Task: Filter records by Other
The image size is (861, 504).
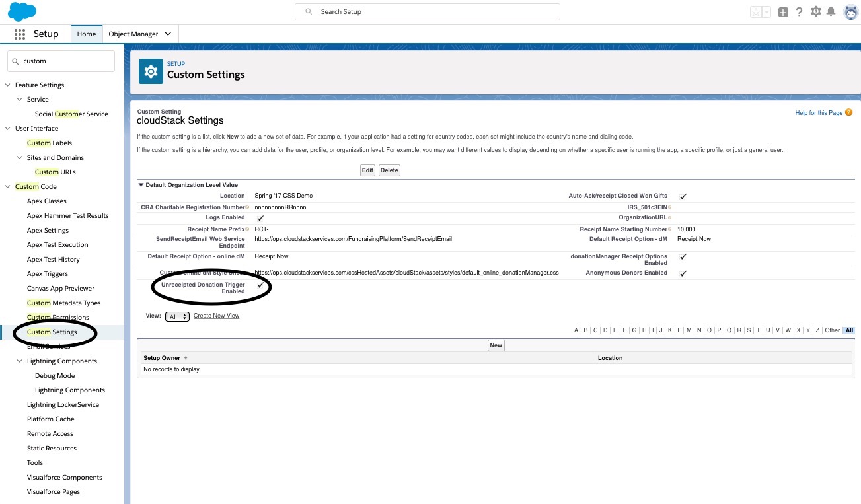Action: [x=832, y=330]
